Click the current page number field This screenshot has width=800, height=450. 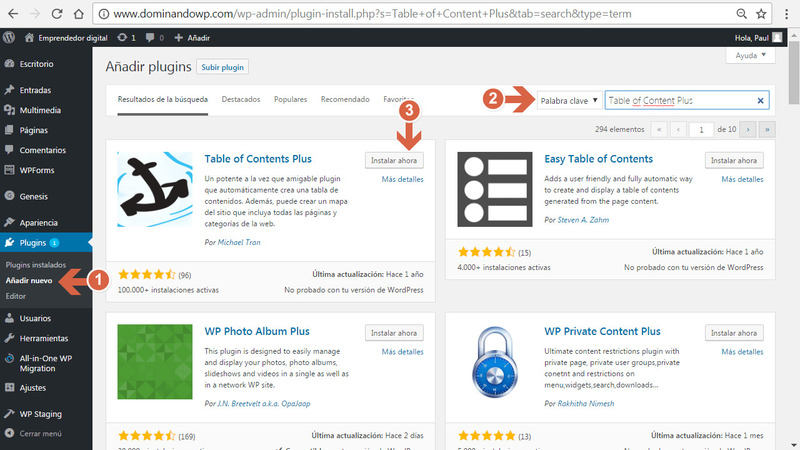[x=701, y=130]
